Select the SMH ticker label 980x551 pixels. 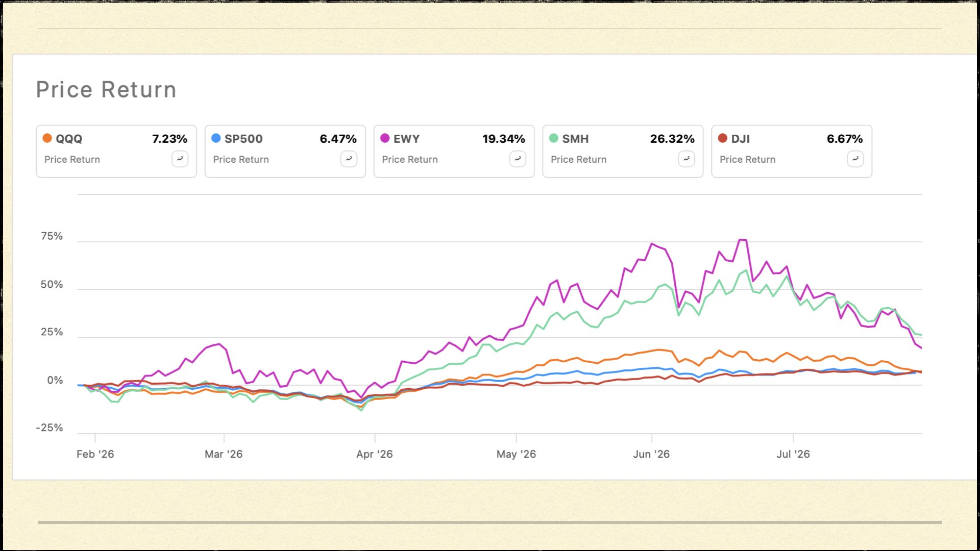pos(575,139)
